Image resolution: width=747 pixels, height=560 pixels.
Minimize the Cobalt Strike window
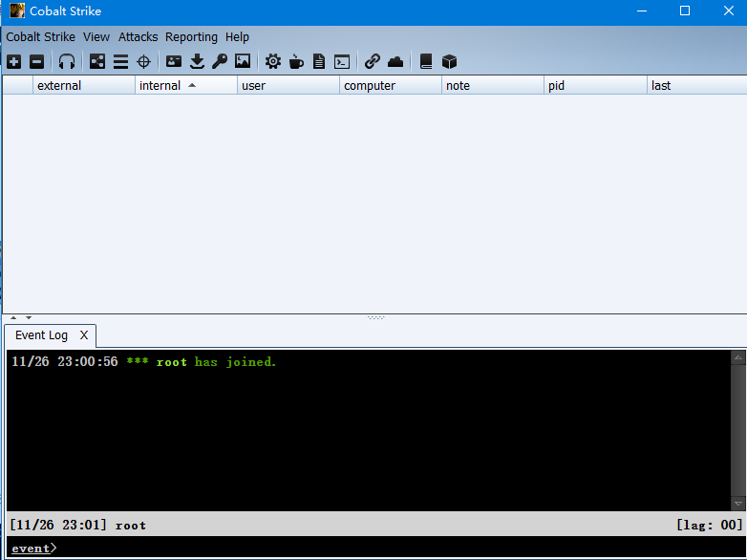tap(642, 11)
